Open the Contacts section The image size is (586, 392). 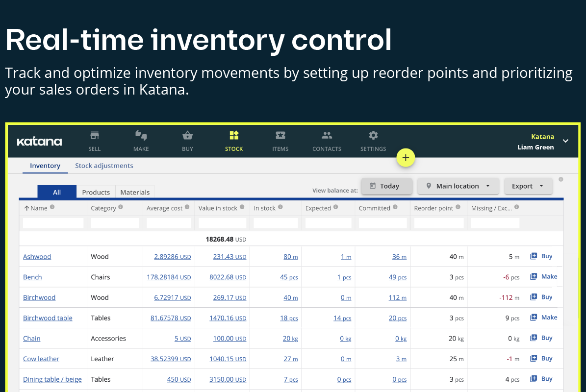tap(327, 141)
